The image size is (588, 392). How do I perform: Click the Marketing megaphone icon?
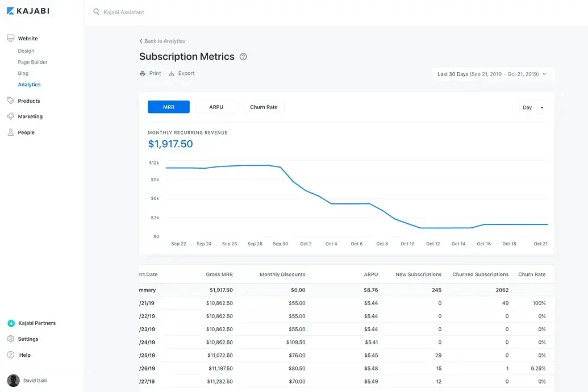(x=11, y=116)
